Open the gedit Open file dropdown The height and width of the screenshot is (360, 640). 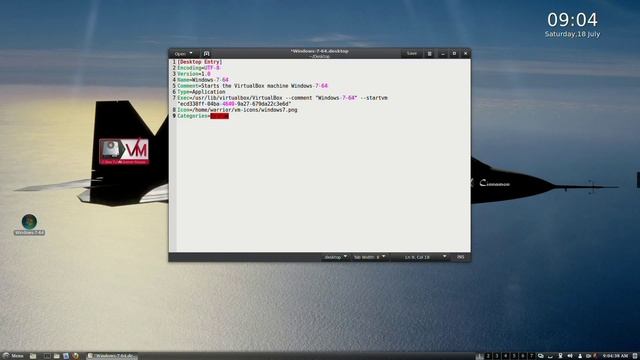(x=183, y=53)
